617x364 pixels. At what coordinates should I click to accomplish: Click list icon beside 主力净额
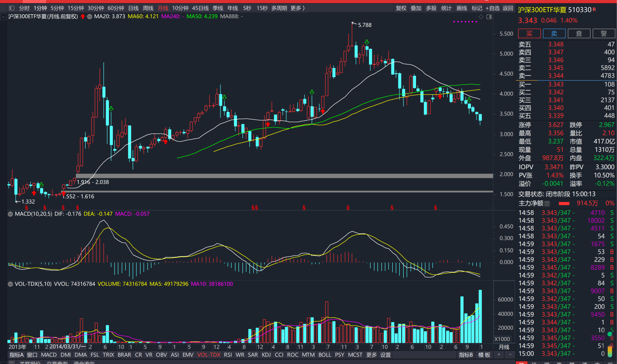click(547, 204)
